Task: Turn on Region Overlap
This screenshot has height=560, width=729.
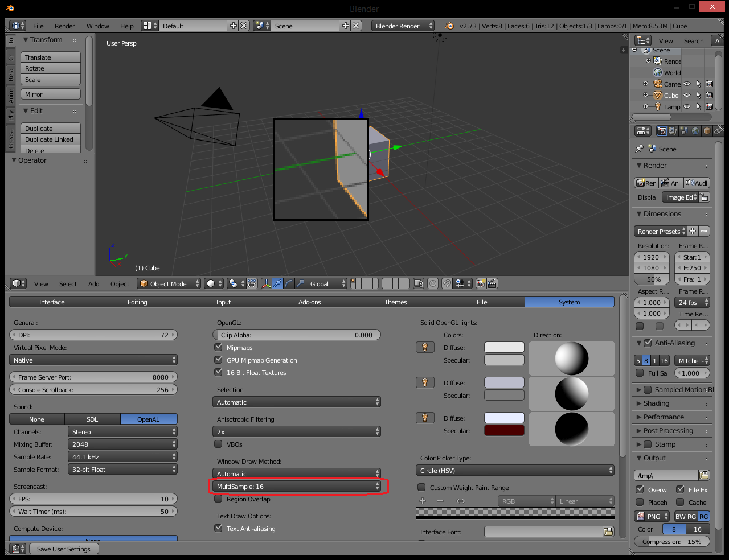Action: tap(218, 499)
